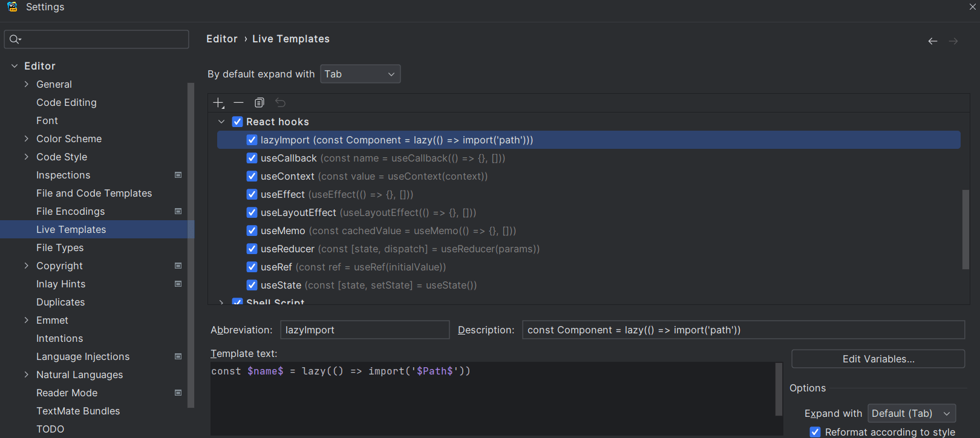Click the Add template plus icon
Screen dimensions: 980x438
pyautogui.click(x=218, y=103)
